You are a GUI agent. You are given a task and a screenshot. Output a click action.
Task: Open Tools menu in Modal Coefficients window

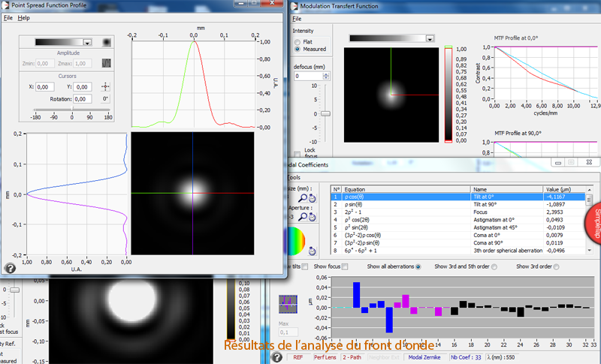coord(294,177)
